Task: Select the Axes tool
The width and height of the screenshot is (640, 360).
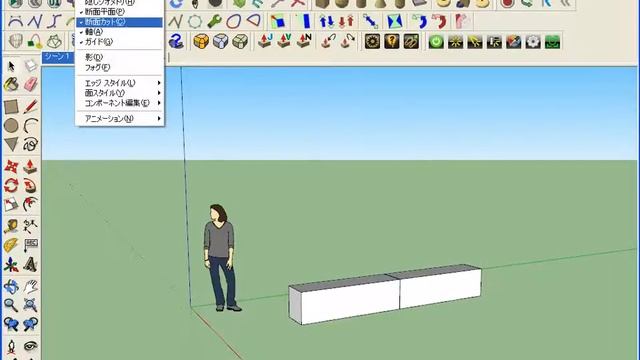Action: point(11,264)
